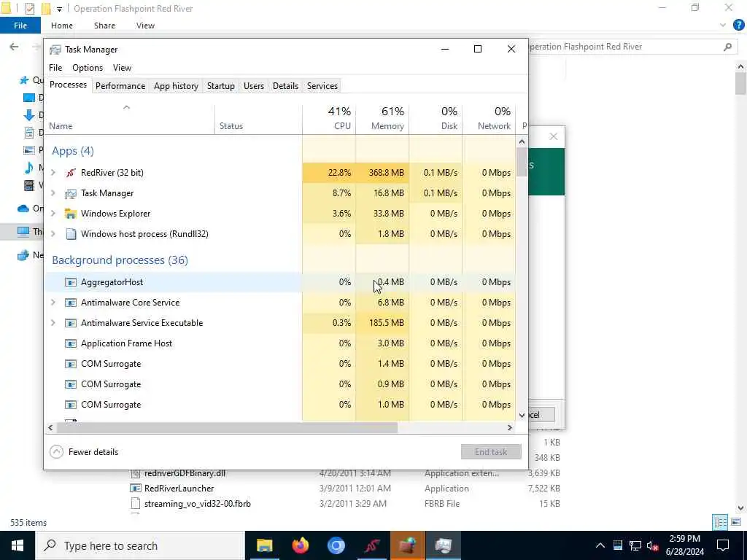Switch to RedRiver game in taskbar
747x560 pixels.
click(371, 545)
